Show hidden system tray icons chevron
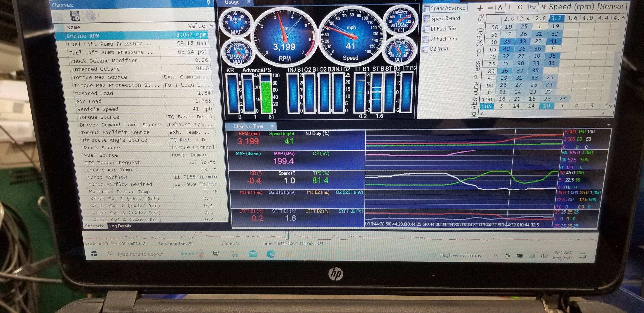Image resolution: width=644 pixels, height=313 pixels. click(x=495, y=256)
